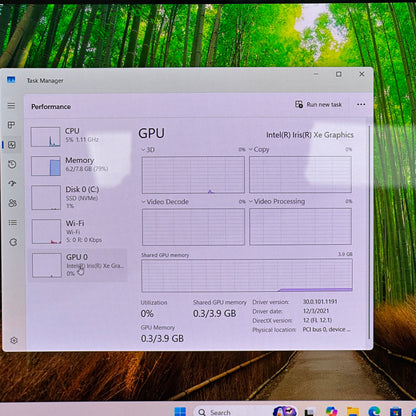Select Disk 0 (C:) in performance list
This screenshot has width=416, height=416.
[79, 197]
